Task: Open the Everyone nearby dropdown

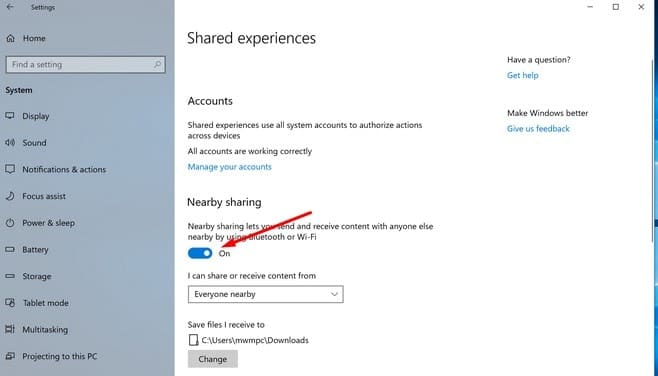Action: click(x=266, y=294)
